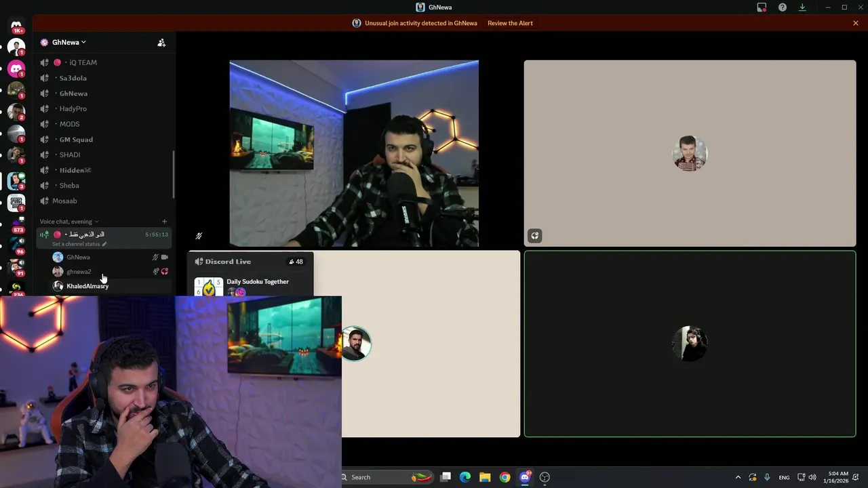This screenshot has width=868, height=488.
Task: Click the top-right participant avatar tile
Action: (690, 154)
